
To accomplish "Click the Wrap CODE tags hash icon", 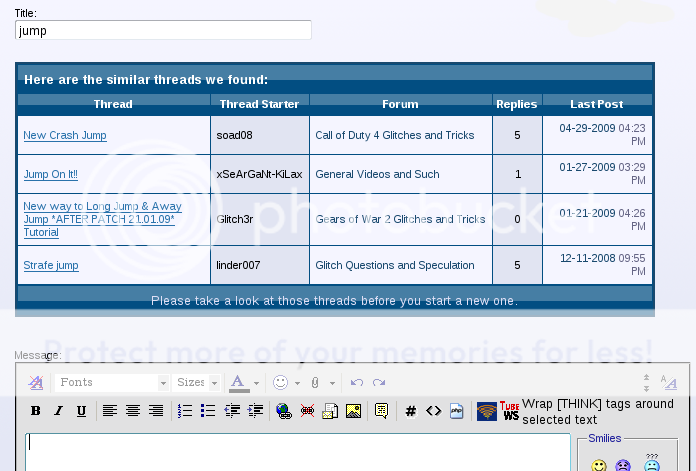I will tap(411, 411).
